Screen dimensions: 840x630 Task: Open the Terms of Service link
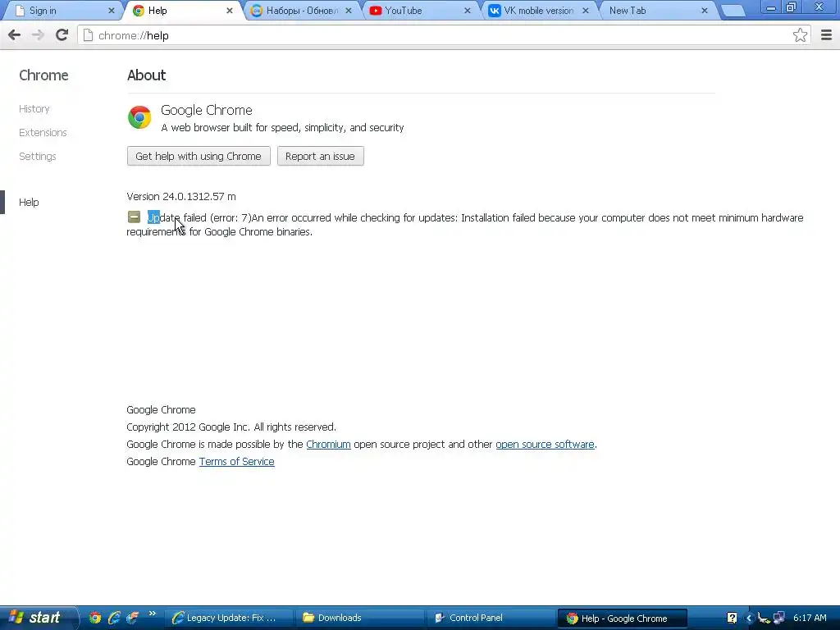(237, 461)
